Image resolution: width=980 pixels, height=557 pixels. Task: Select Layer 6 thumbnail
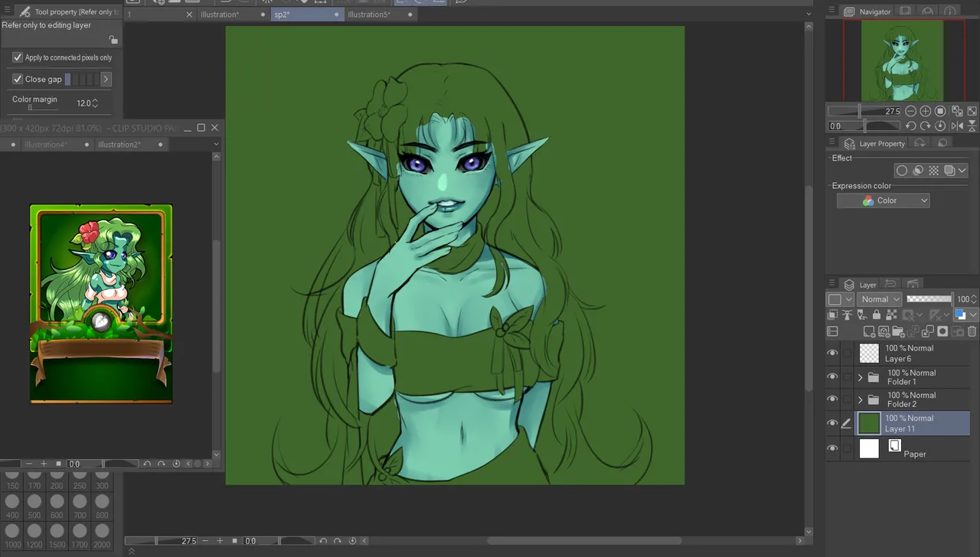[x=869, y=353]
